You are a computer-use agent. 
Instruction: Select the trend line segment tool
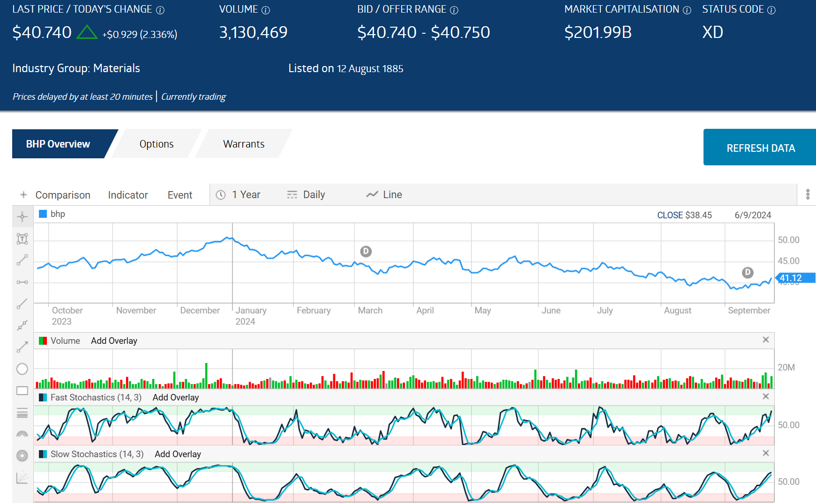tap(22, 260)
